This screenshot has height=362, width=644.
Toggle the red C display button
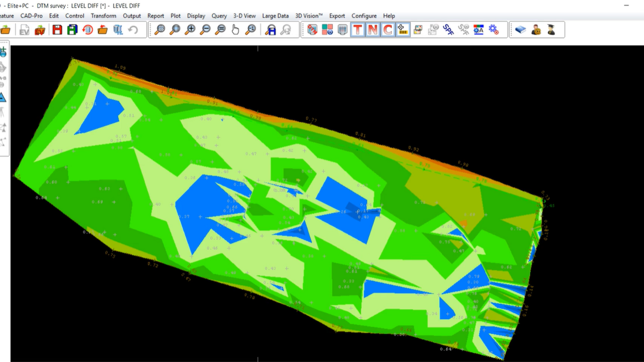pyautogui.click(x=387, y=30)
